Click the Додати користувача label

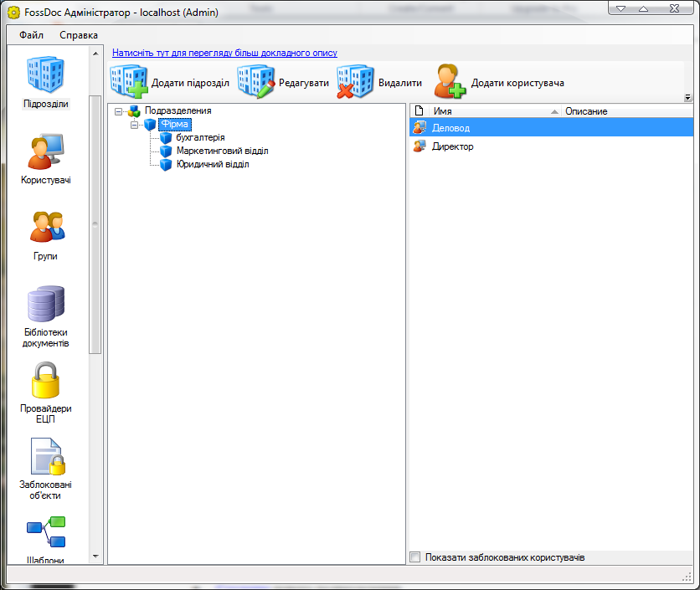(x=517, y=83)
